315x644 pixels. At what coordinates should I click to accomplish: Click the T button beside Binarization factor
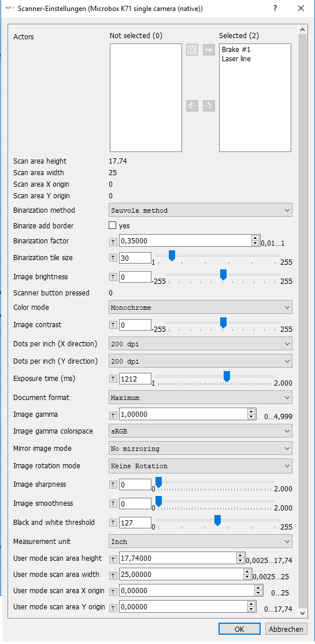pos(113,241)
